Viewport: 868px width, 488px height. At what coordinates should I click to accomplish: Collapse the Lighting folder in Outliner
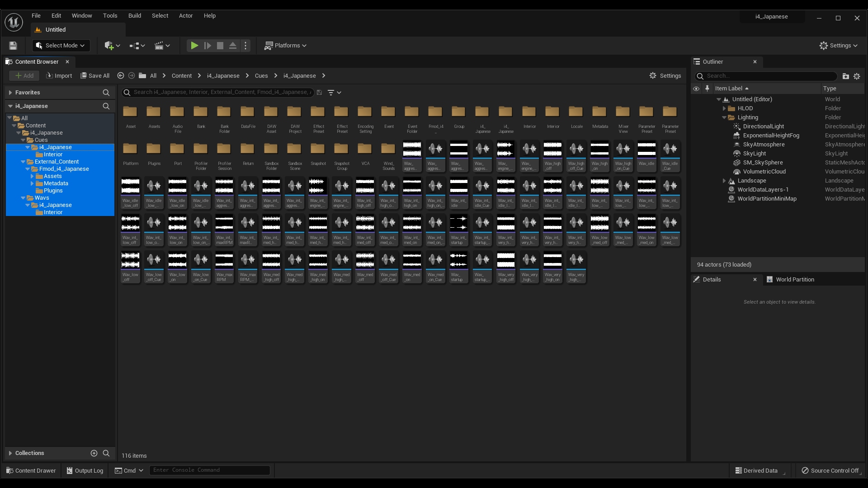pos(724,117)
